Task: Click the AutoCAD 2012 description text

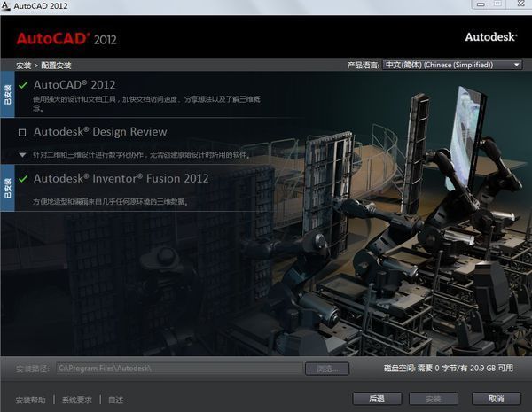Action: [x=146, y=104]
